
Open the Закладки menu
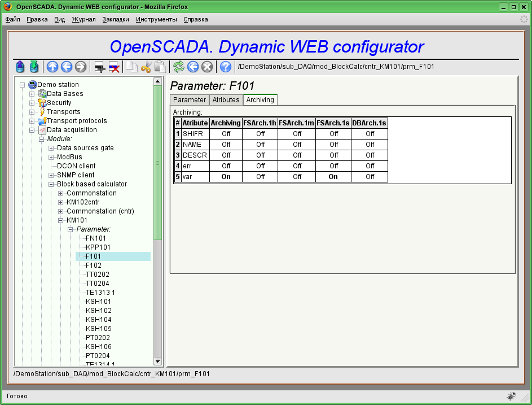116,19
